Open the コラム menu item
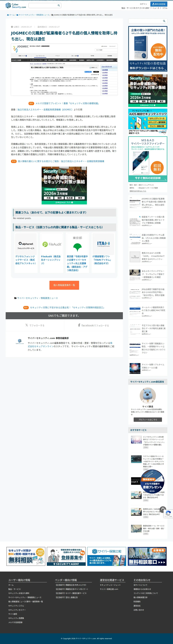Screen dimensions: 173x644 (x=165, y=8)
